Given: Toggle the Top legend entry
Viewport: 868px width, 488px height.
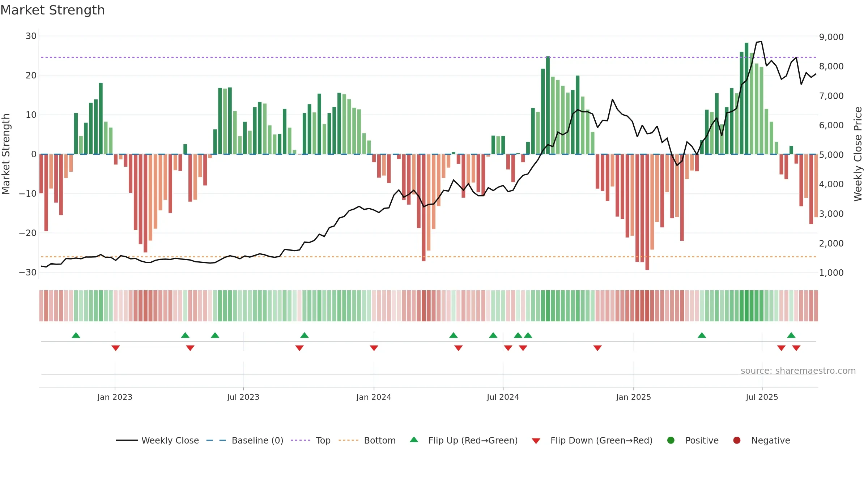Looking at the screenshot, I should pos(311,440).
